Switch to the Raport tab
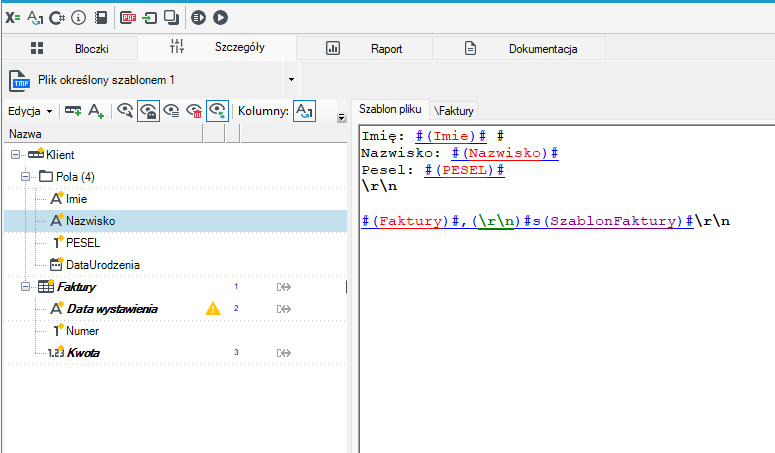The image size is (775, 453). (364, 48)
